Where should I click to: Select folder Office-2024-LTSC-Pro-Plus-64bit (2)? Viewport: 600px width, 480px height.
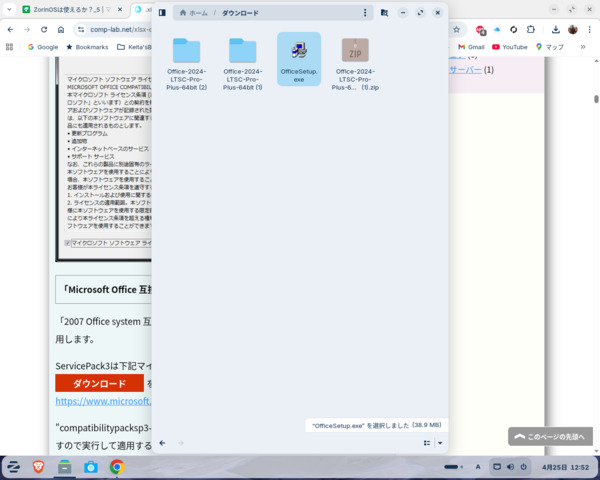(186, 63)
